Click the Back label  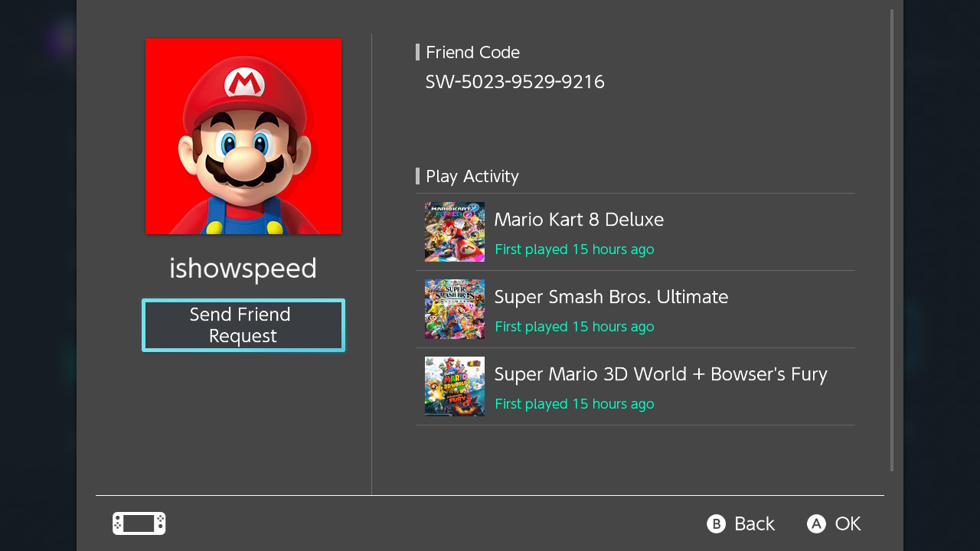point(754,523)
